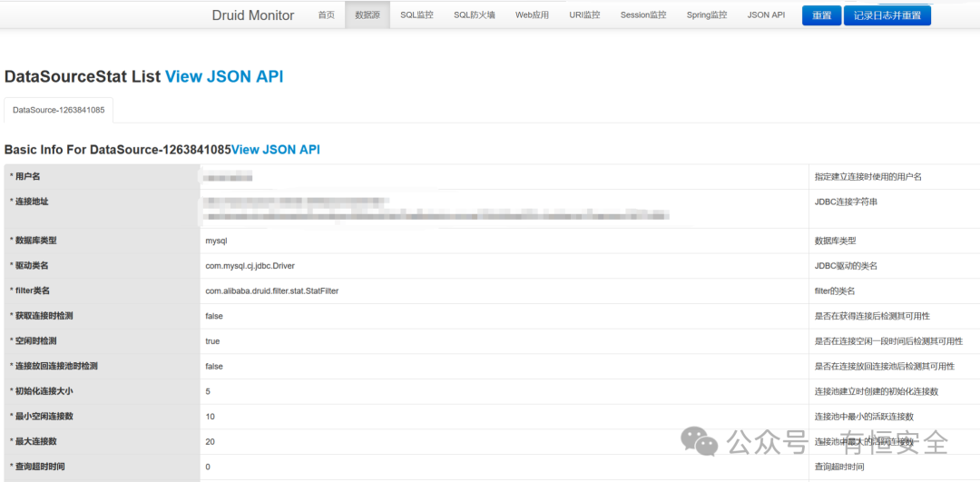Click the 记录日志并重置 button

887,16
